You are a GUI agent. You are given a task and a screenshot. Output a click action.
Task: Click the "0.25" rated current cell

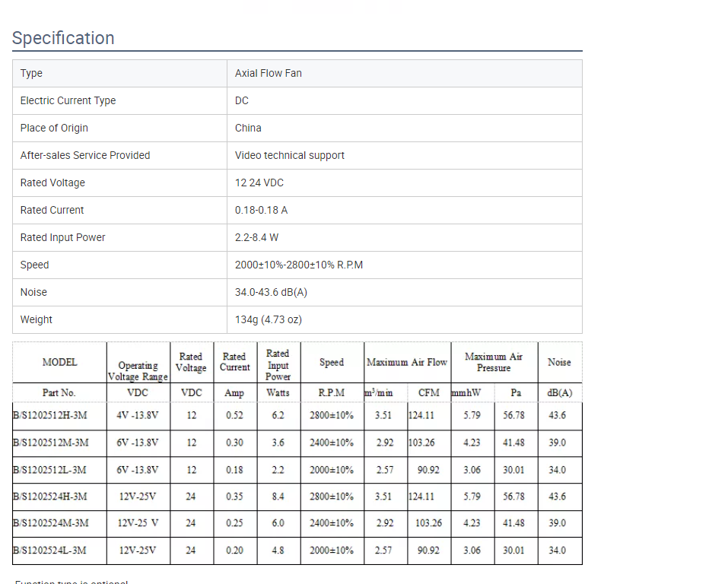[234, 523]
